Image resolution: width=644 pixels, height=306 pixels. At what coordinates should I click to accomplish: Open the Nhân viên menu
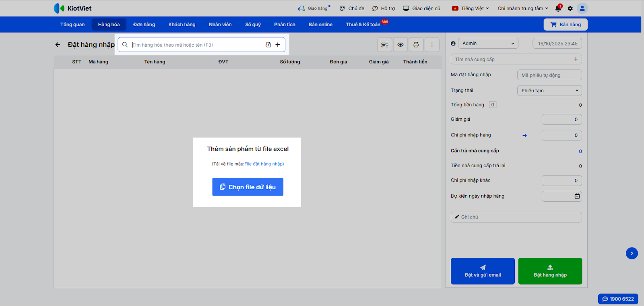[x=220, y=25]
